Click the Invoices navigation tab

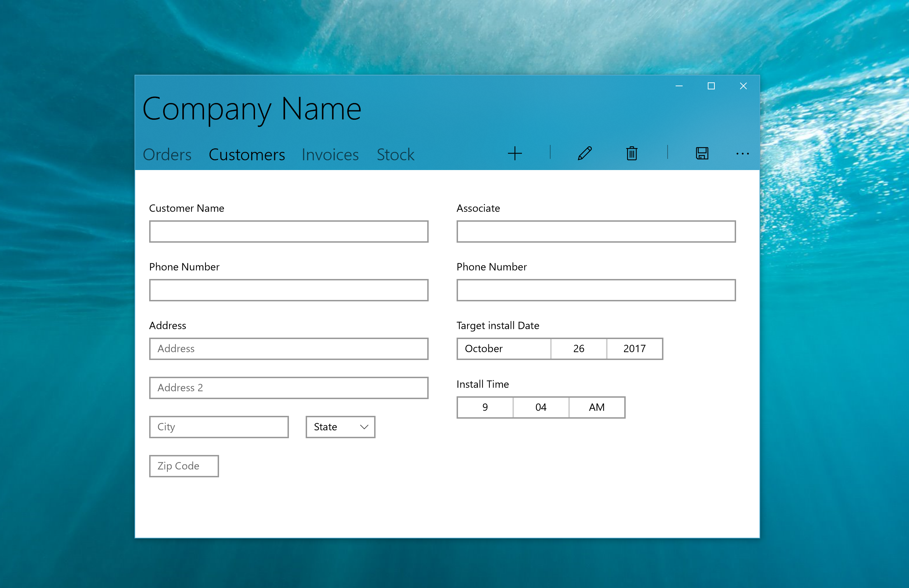pyautogui.click(x=330, y=154)
